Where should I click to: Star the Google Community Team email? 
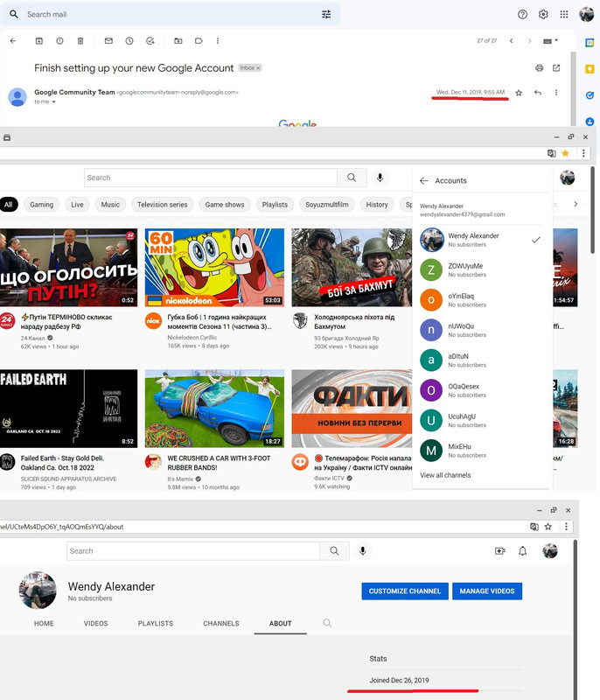click(519, 93)
